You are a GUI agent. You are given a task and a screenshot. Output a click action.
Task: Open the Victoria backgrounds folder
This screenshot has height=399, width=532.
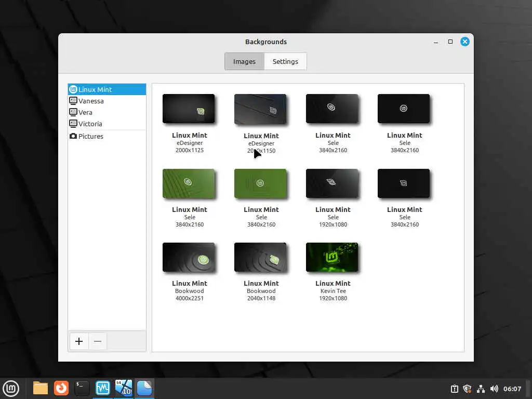point(107,124)
